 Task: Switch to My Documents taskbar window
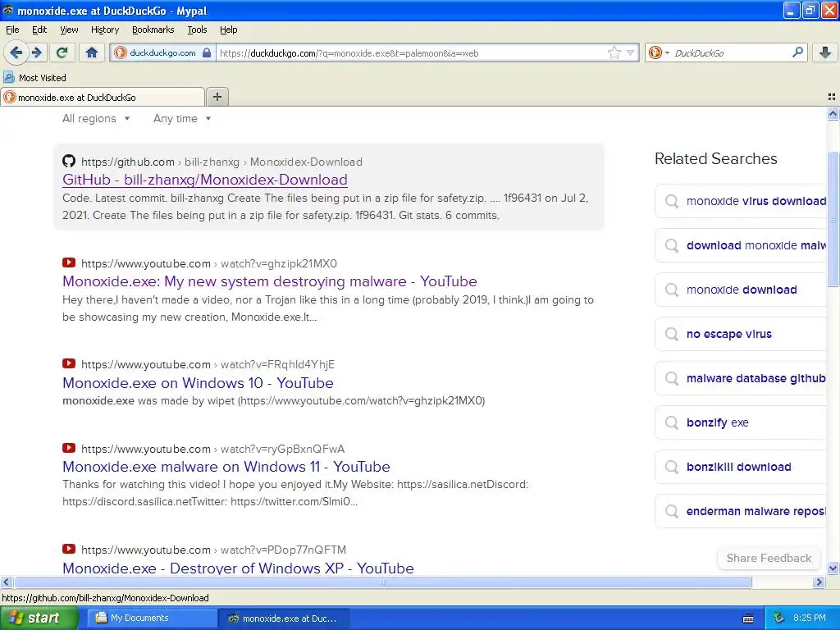click(153, 619)
